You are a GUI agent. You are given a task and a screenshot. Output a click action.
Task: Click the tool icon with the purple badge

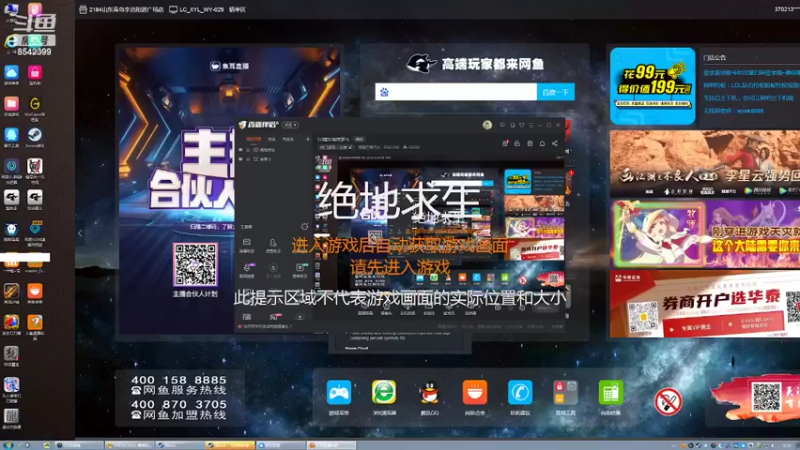click(247, 267)
